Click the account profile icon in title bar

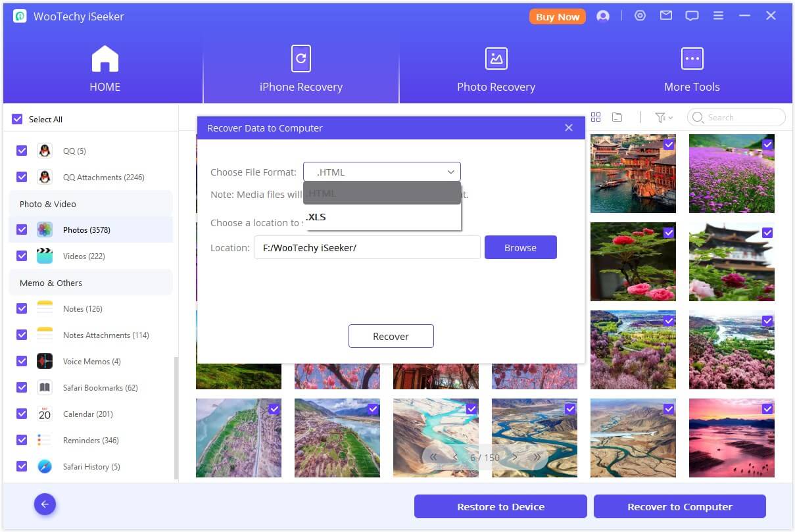pos(602,16)
